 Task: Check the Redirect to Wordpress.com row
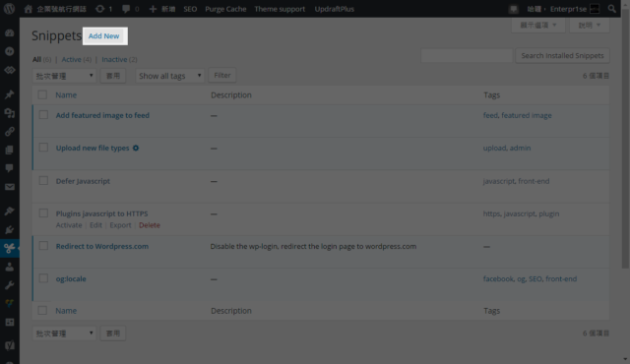coord(43,246)
